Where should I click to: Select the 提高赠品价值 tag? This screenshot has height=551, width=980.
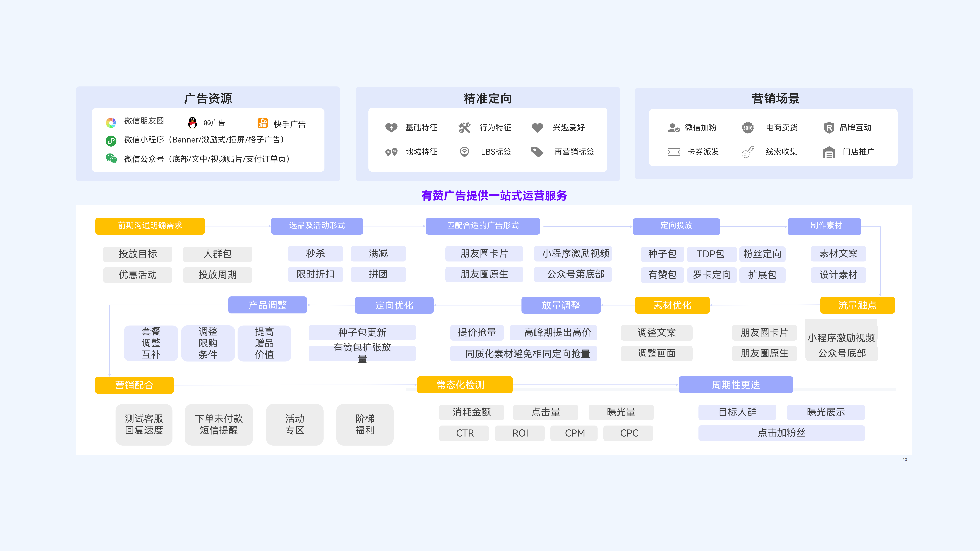point(264,343)
